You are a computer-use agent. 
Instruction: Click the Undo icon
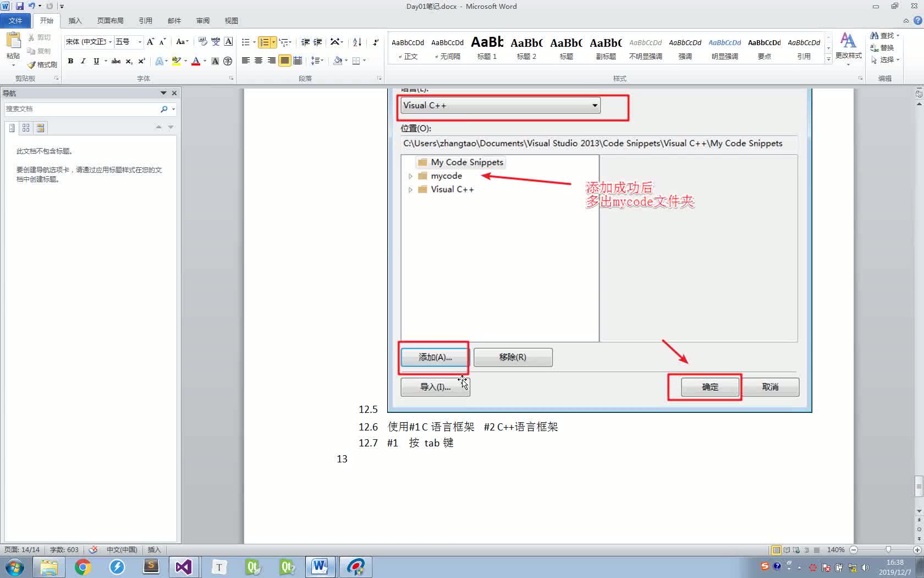pos(31,6)
